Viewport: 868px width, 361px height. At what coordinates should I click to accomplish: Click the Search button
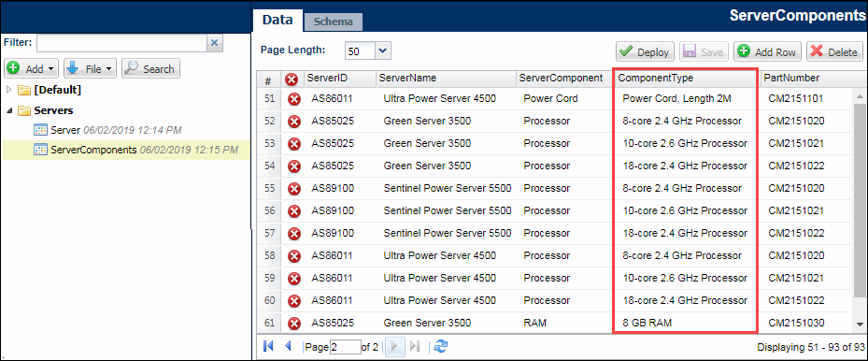click(x=151, y=69)
